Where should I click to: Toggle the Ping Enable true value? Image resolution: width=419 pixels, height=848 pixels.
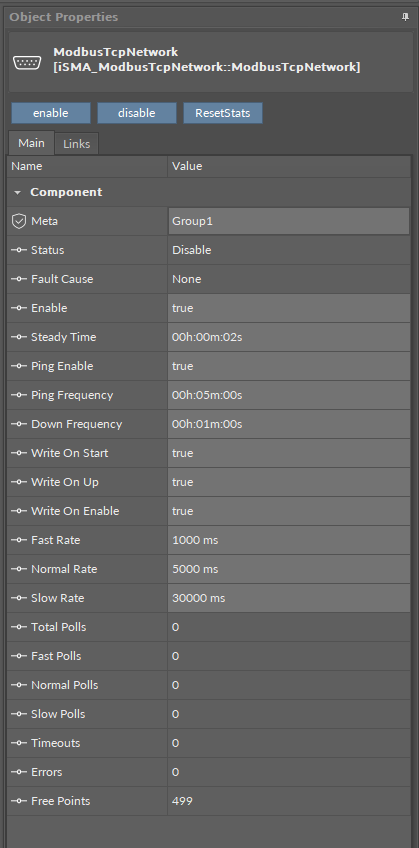(x=289, y=366)
